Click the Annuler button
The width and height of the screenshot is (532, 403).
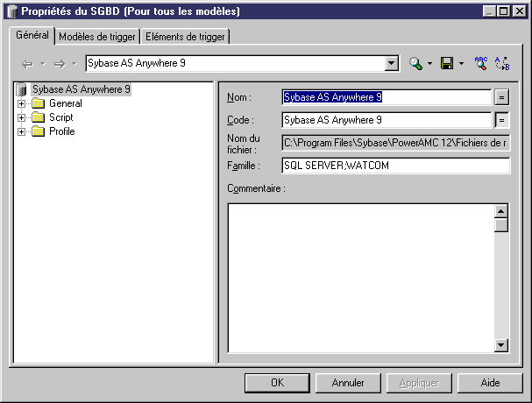tap(348, 383)
